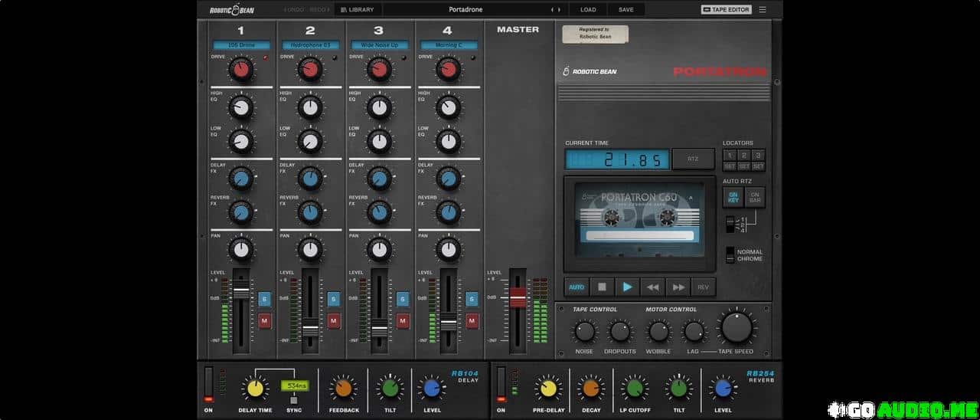This screenshot has width=980, height=420.
Task: Select the previous preset arrow
Action: 554,10
